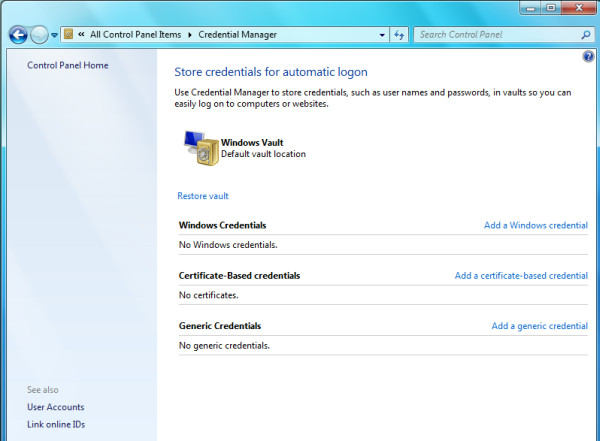The width and height of the screenshot is (600, 441).
Task: Click the greyed Forward arrow button
Action: pos(39,35)
